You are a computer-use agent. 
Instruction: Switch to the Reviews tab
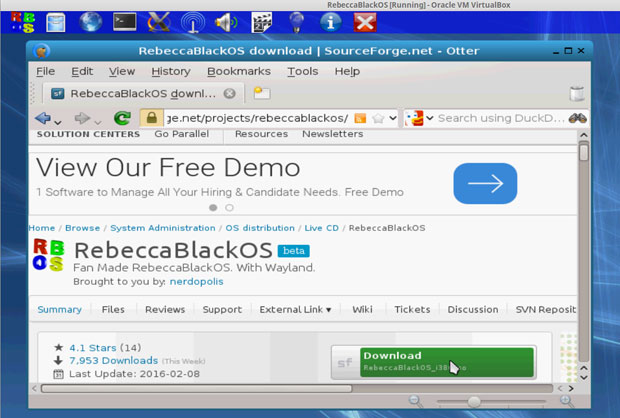[165, 309]
